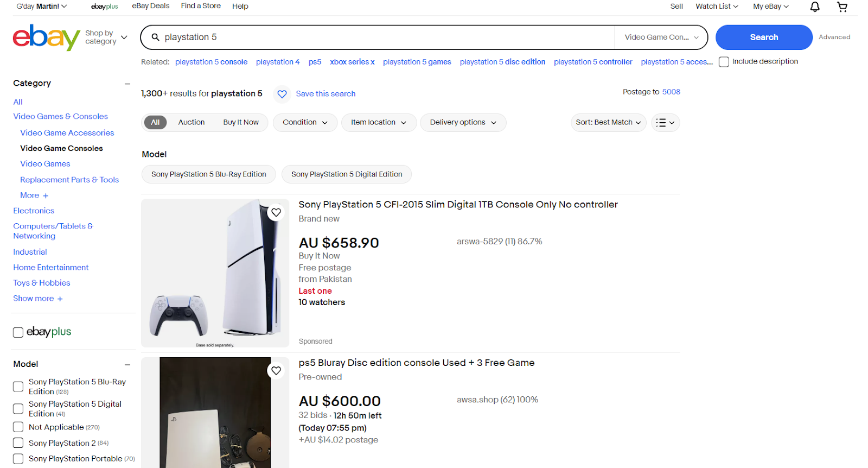Change postage postcode 5008
This screenshot has width=868, height=468.
[x=671, y=92]
